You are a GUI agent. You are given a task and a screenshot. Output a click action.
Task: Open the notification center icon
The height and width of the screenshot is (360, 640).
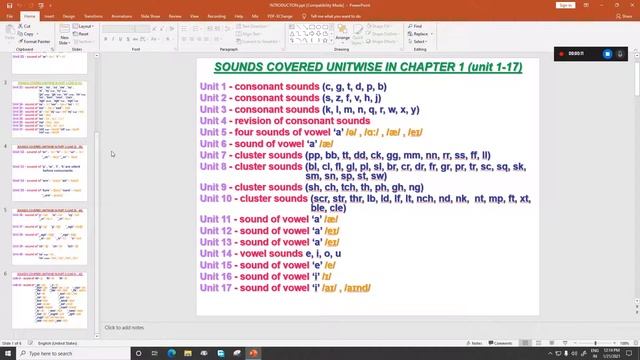[x=629, y=353]
